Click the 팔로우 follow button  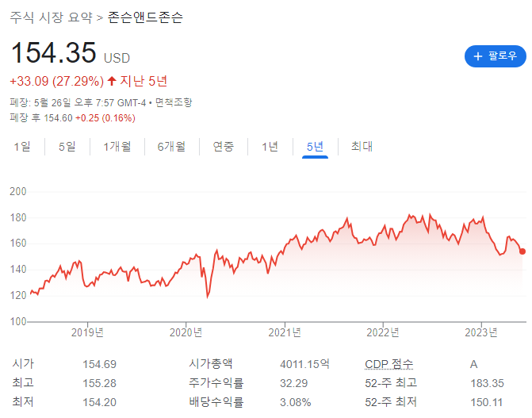pos(495,56)
